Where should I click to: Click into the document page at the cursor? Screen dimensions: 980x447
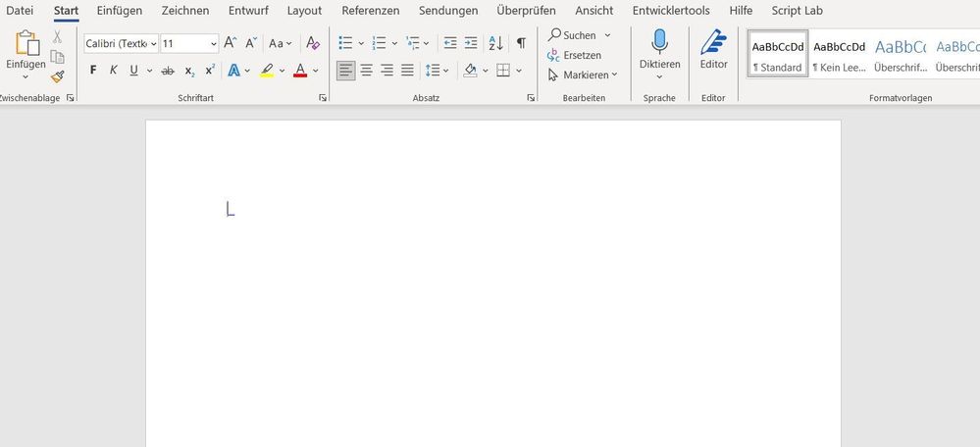[228, 209]
